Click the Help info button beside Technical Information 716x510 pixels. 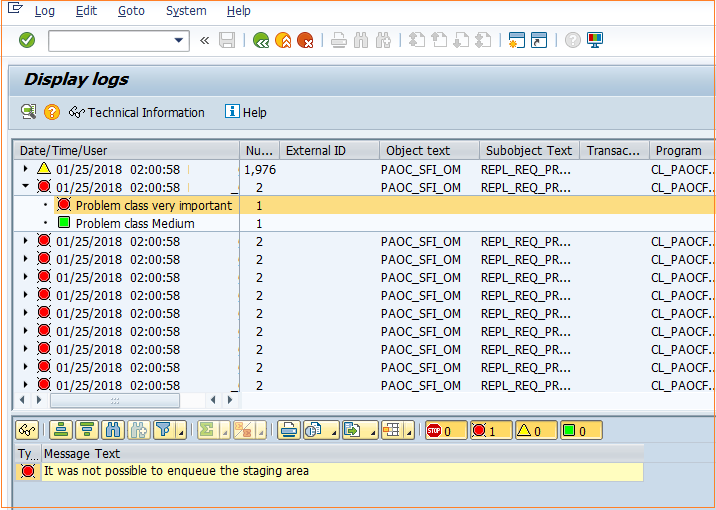pyautogui.click(x=245, y=112)
